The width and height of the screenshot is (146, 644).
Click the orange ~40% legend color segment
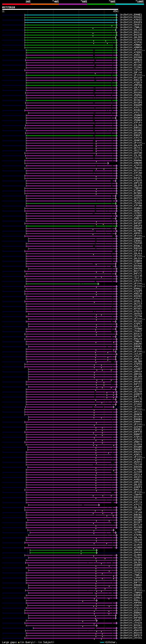[45, 4]
